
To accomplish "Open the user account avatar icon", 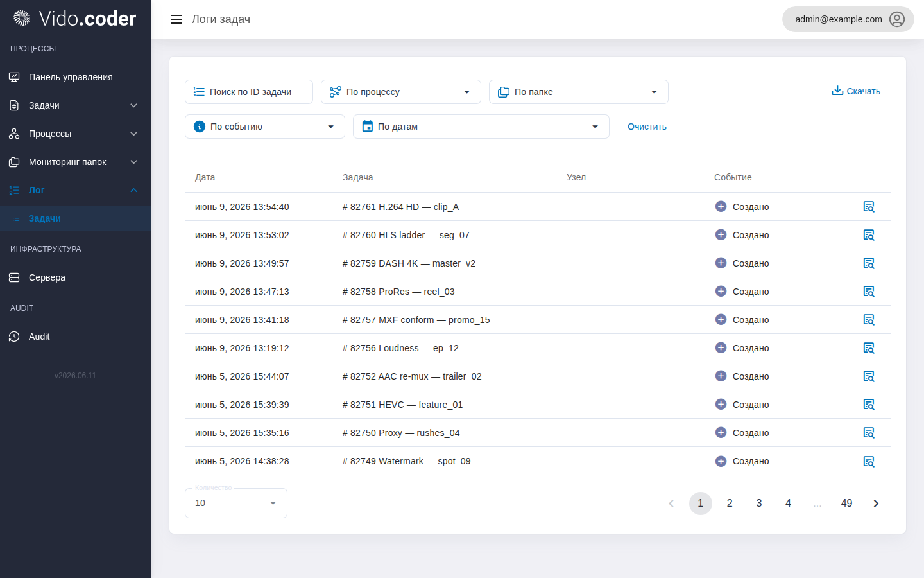I will [x=897, y=19].
